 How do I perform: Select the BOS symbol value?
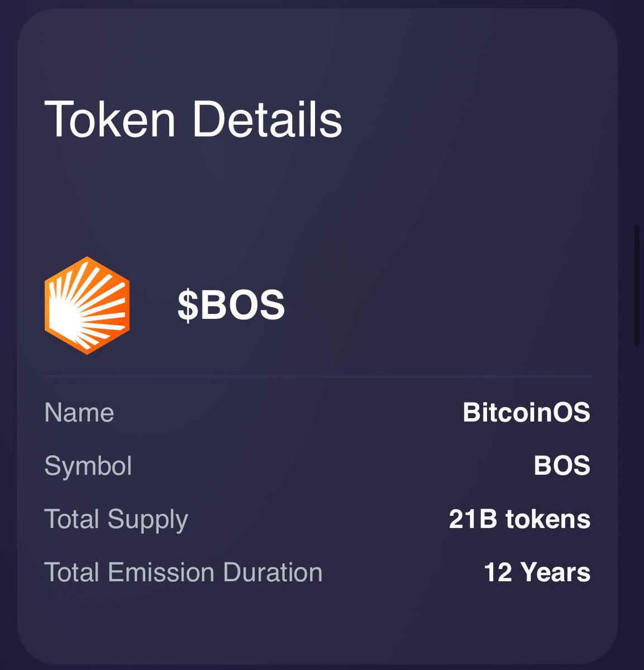pyautogui.click(x=562, y=466)
